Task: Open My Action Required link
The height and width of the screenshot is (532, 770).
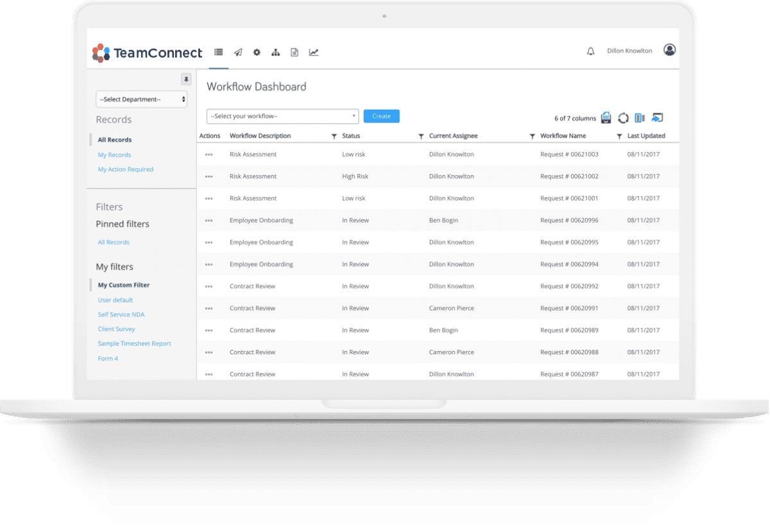Action: click(126, 169)
